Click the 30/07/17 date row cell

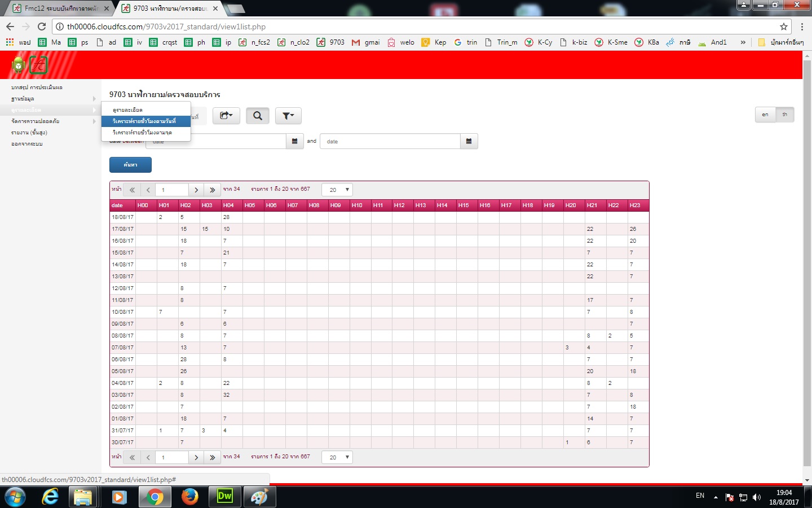122,443
